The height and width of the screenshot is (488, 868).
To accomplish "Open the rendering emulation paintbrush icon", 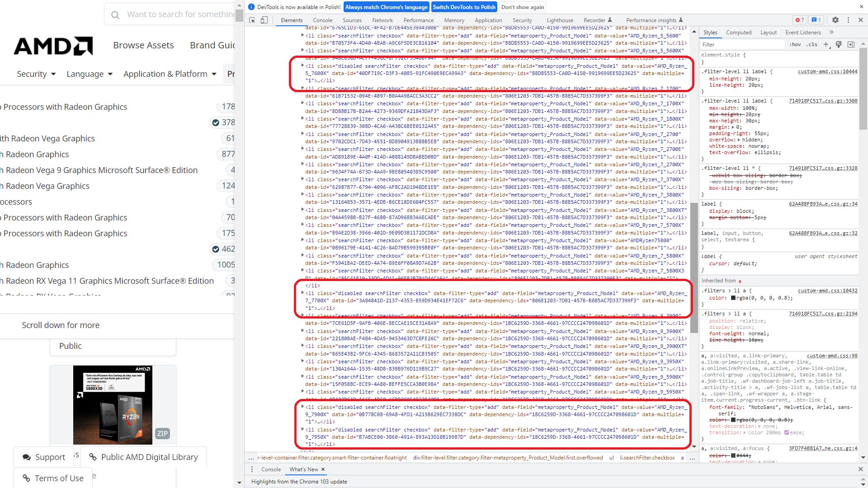I will pos(839,44).
